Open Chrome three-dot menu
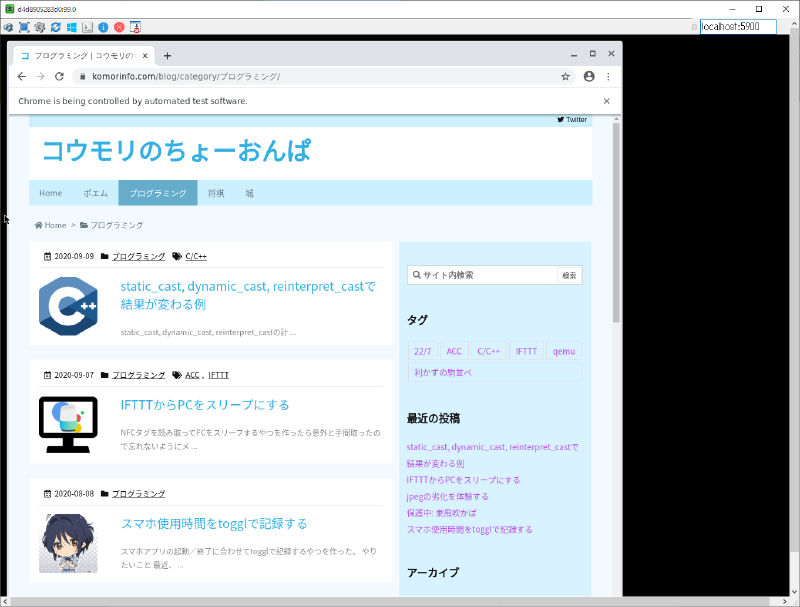800x607 pixels. tap(608, 76)
